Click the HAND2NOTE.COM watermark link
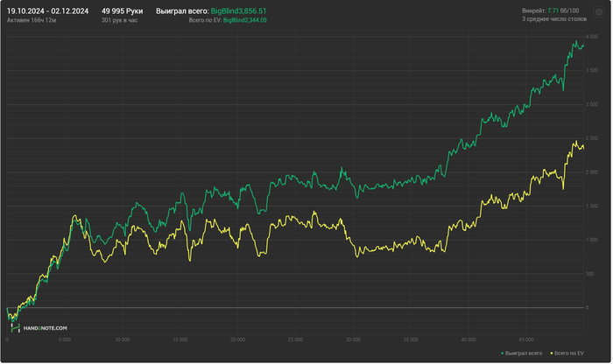 [x=46, y=329]
